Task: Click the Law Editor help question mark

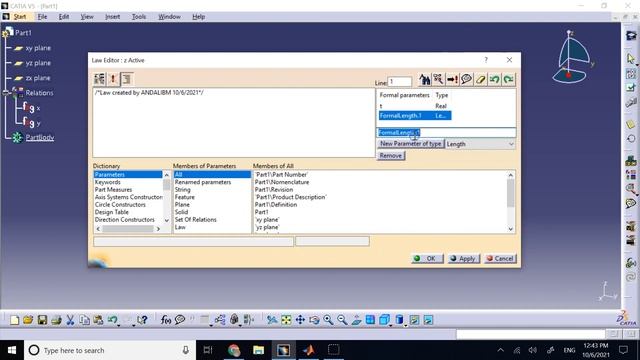Action: pyautogui.click(x=486, y=60)
